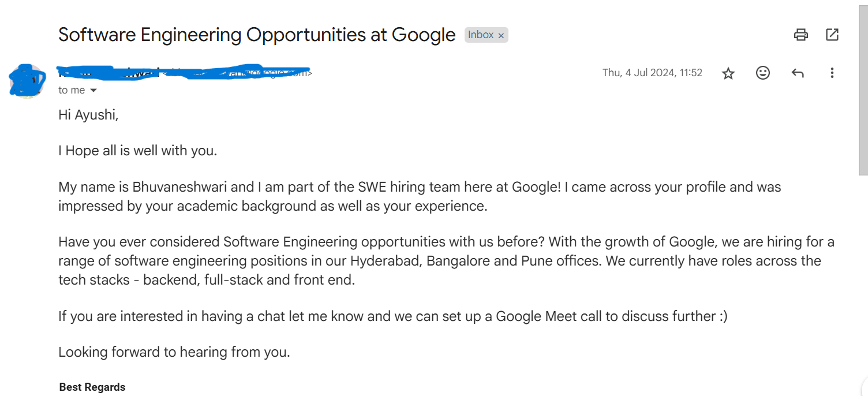Click the timestamp Thu, 4 Jul 2024, 11:52
The image size is (868, 396).
pos(652,73)
